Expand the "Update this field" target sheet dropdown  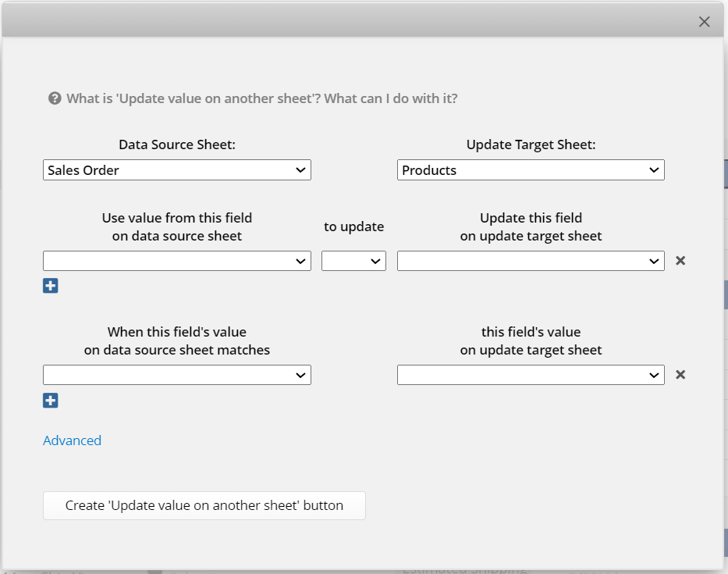(531, 261)
